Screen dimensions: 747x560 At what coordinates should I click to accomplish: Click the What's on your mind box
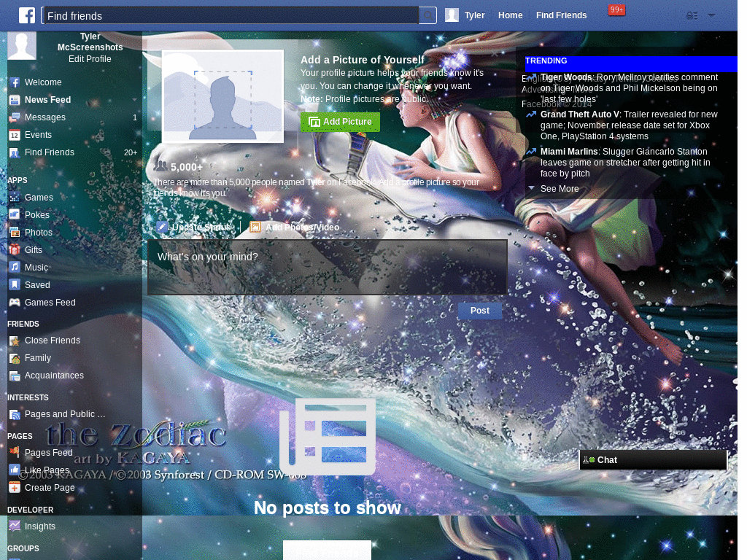pyautogui.click(x=328, y=267)
